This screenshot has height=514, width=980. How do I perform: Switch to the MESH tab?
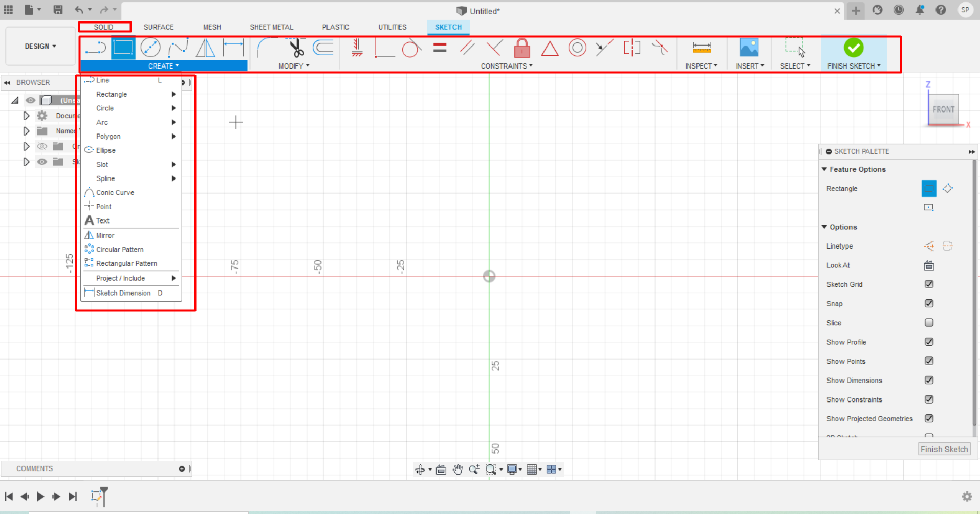tap(212, 27)
